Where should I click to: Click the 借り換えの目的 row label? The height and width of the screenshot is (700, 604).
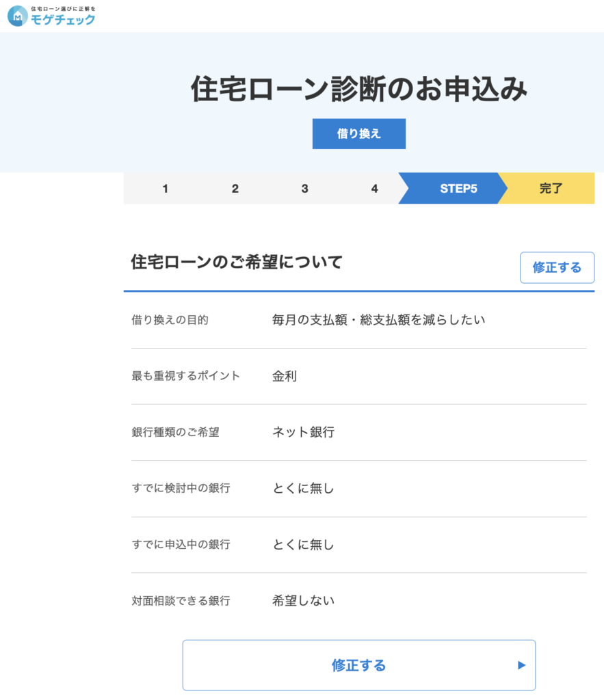pyautogui.click(x=170, y=320)
